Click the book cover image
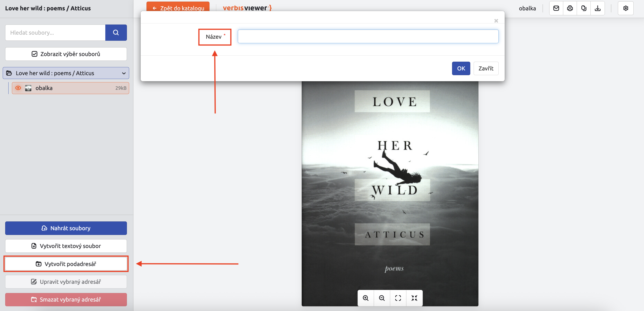The width and height of the screenshot is (644, 311). pos(390,194)
